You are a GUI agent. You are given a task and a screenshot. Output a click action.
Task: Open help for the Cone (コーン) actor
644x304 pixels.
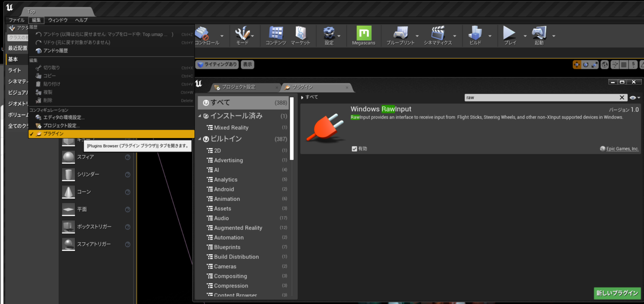coord(128,192)
